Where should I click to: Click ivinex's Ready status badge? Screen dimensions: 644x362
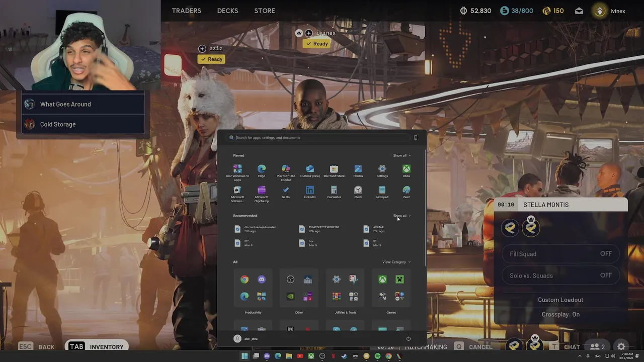pyautogui.click(x=317, y=44)
